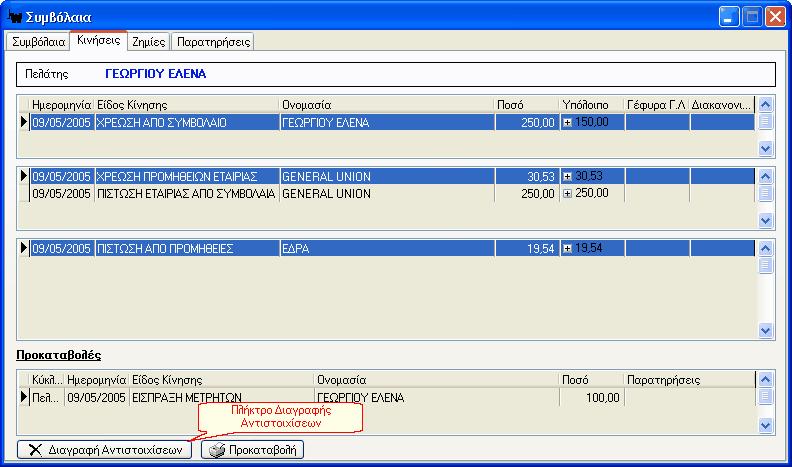
Task: Click the amount cell 100,00 in Προκαταβολές
Action: click(x=592, y=397)
